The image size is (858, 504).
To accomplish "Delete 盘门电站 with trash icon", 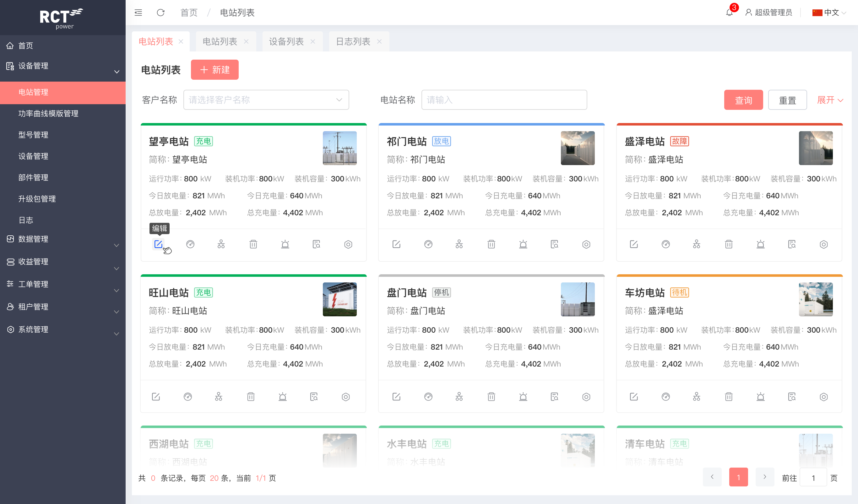I will (491, 396).
